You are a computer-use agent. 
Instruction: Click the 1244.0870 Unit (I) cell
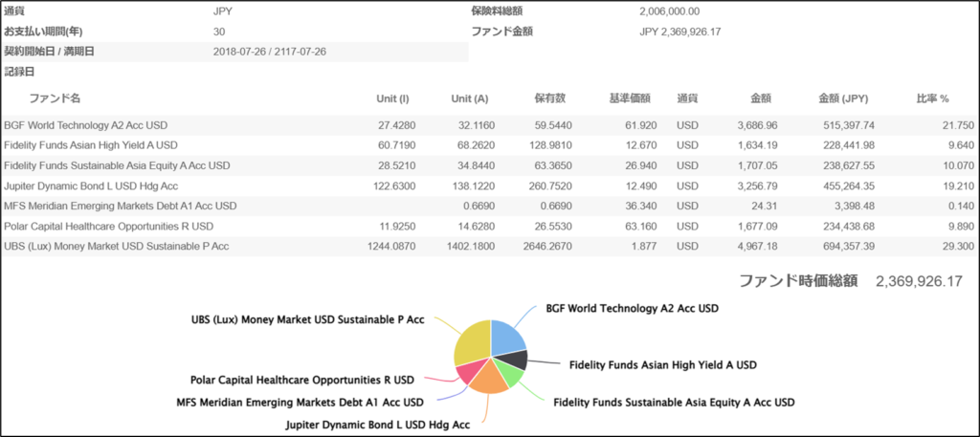[x=391, y=246]
